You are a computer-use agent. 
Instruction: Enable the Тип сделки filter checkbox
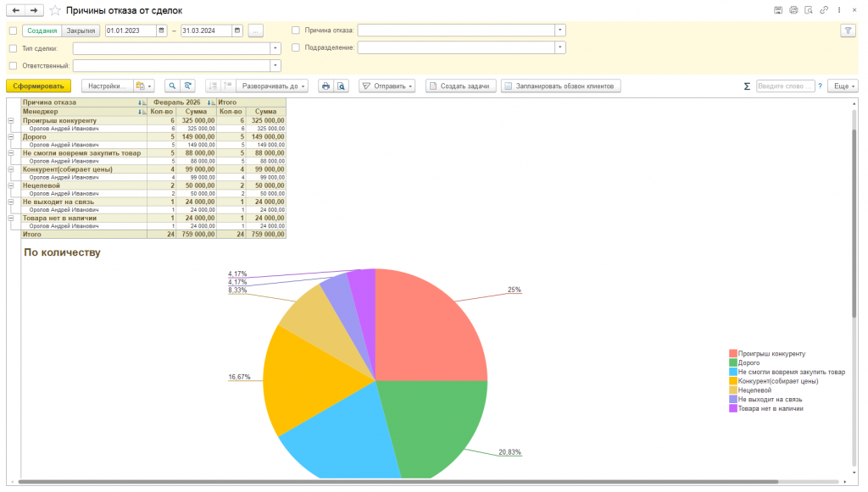point(14,48)
